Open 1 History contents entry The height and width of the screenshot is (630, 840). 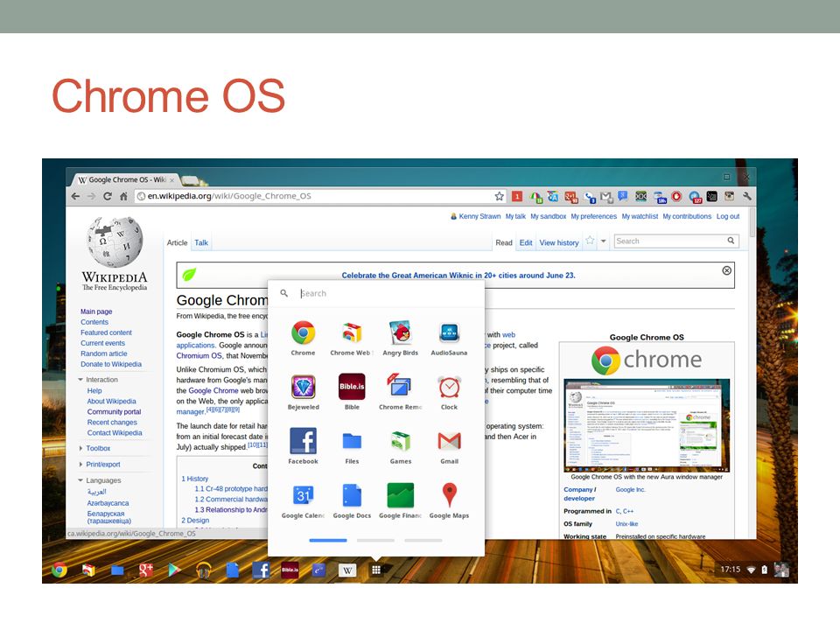click(x=195, y=479)
